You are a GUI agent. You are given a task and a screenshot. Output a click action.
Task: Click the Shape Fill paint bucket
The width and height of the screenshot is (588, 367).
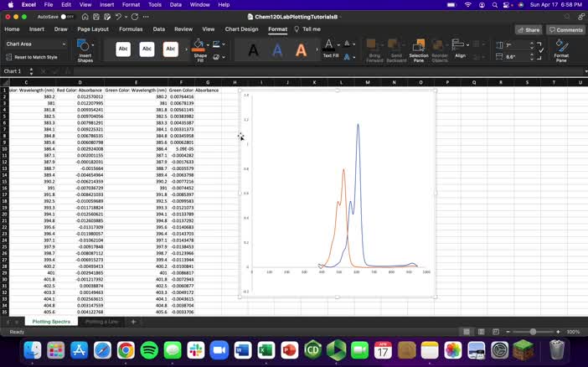click(199, 45)
